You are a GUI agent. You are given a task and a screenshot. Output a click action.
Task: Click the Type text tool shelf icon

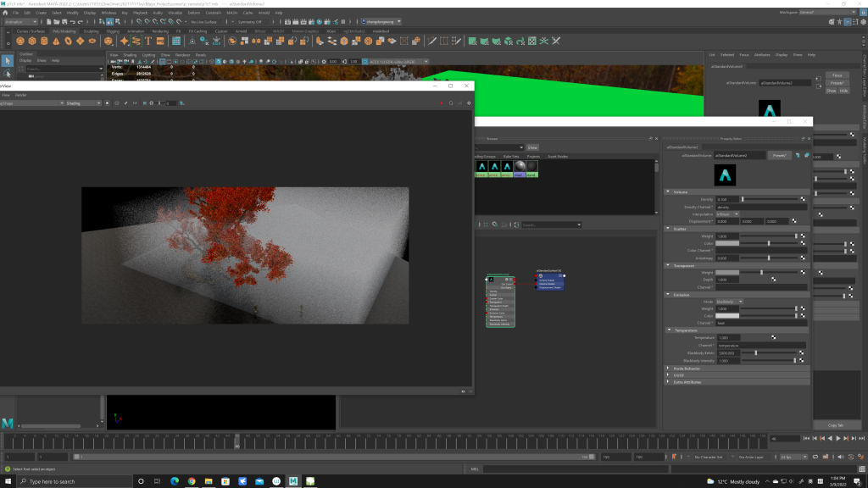[x=147, y=41]
